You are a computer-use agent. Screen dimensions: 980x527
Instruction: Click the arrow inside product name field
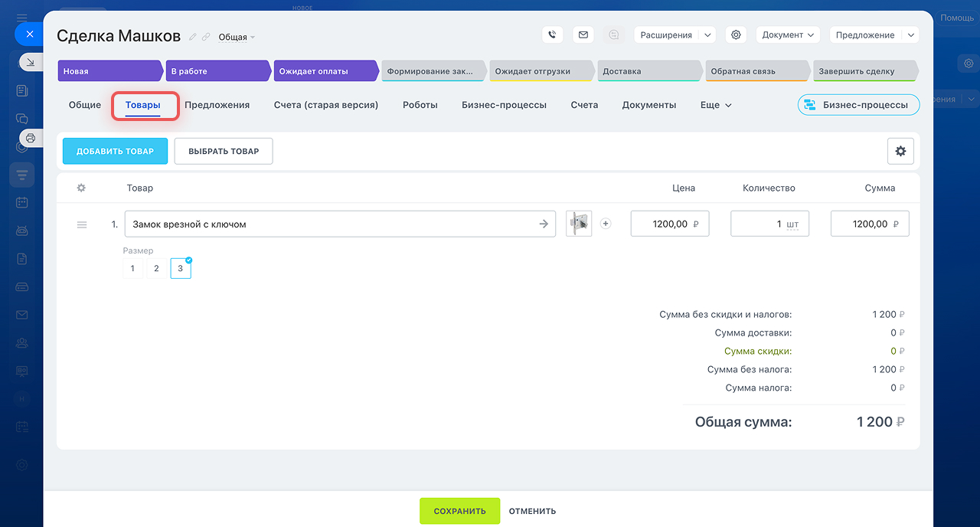pos(544,224)
